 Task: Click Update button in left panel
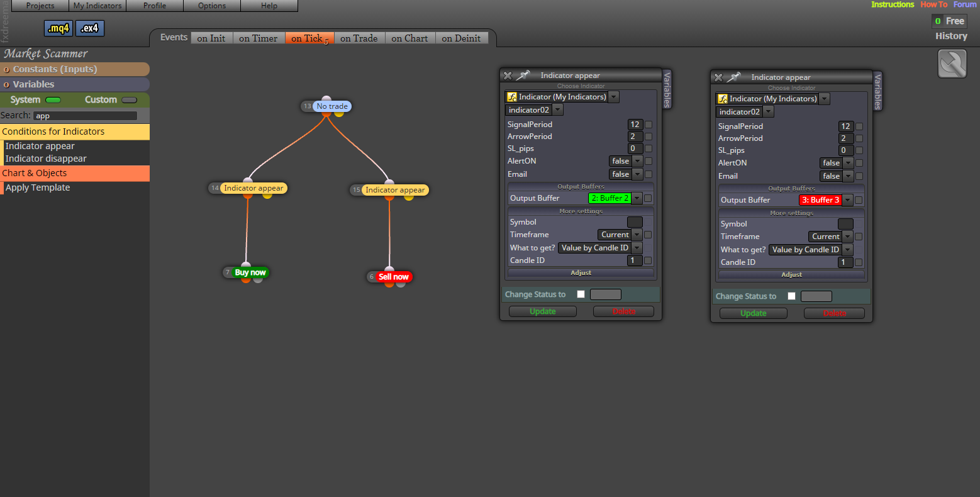click(543, 311)
